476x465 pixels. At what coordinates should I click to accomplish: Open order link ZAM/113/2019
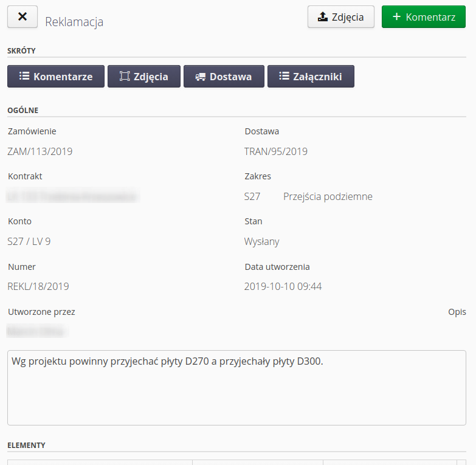(x=40, y=151)
